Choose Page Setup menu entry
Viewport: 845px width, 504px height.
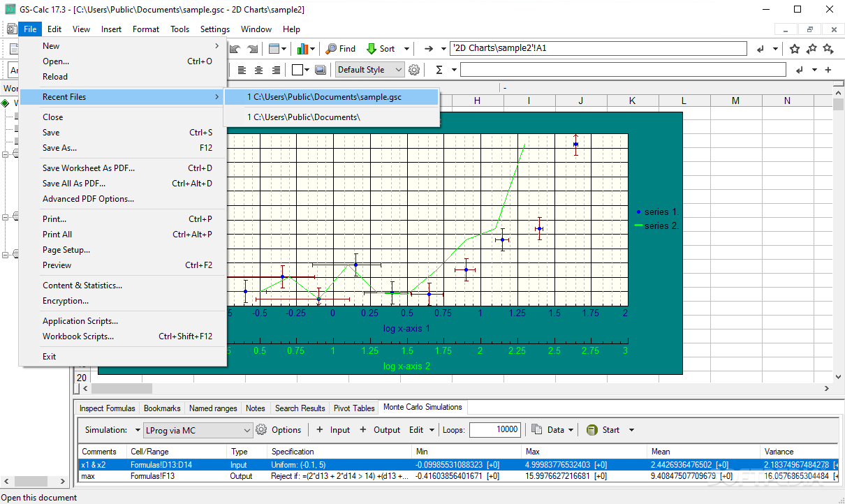point(124,250)
